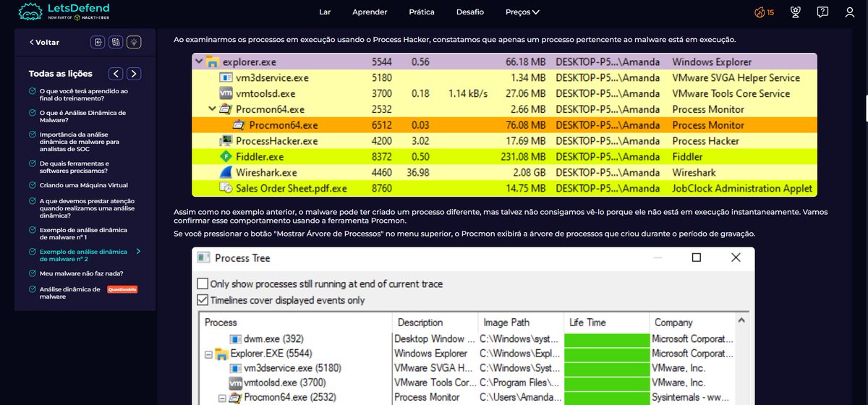Click dwm.exe (392) icon in Process Tree
Screen dimensions: 868x405
[x=236, y=338]
